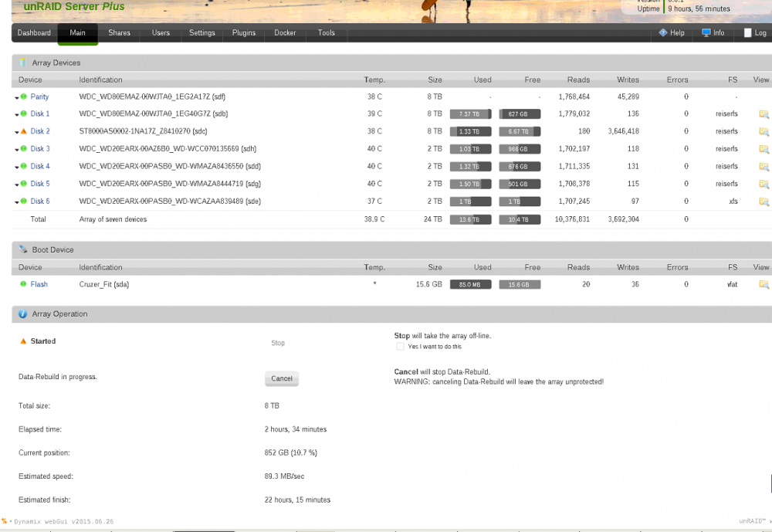The width and height of the screenshot is (772, 532).
Task: Click Disk 1's 7.37 TB used bar
Action: (x=471, y=114)
